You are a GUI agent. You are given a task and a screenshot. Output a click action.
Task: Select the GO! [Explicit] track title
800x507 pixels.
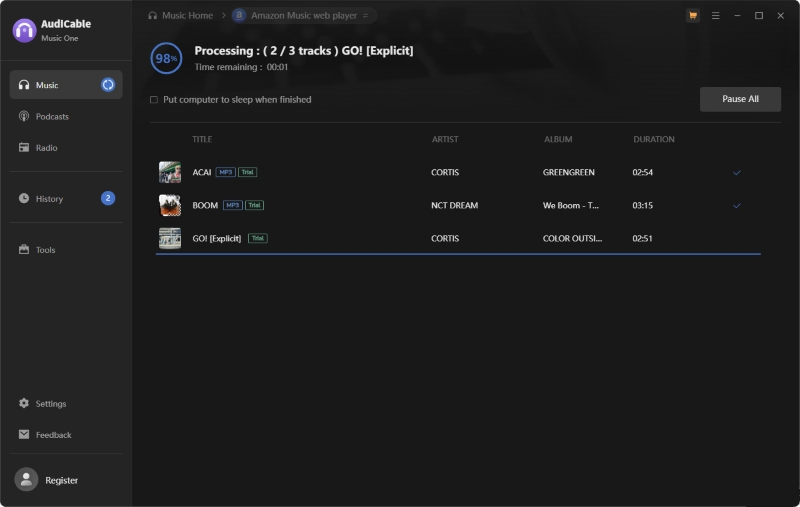[x=216, y=238]
